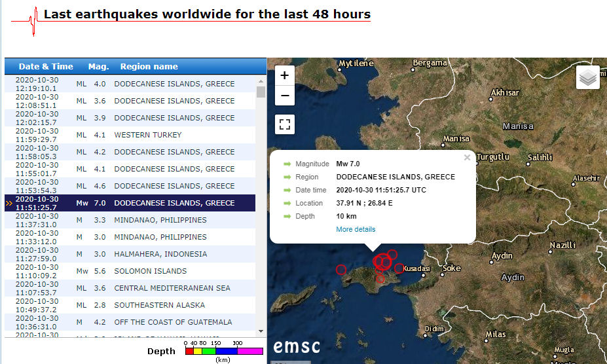Open the map layers selector
The height and width of the screenshot is (364, 607).
587,77
